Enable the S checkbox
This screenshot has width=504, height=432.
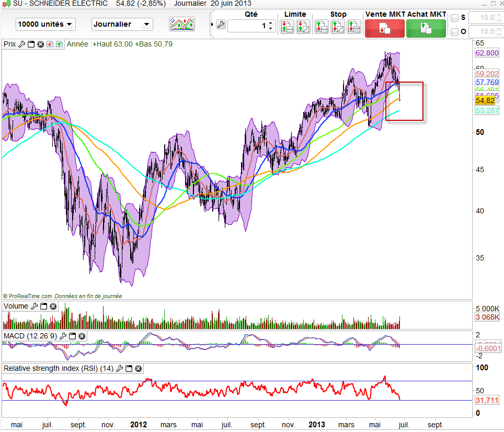pos(454,18)
